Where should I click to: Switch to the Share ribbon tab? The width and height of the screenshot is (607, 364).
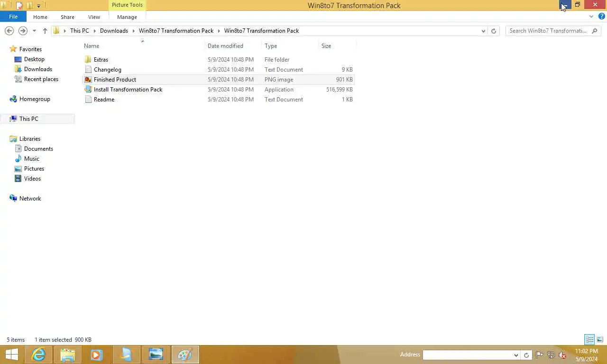pyautogui.click(x=67, y=17)
